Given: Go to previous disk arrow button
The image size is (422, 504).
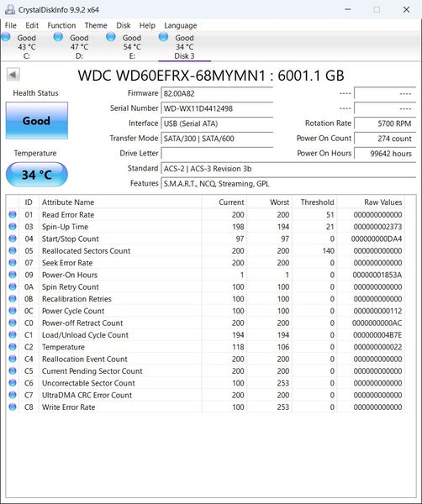Looking at the screenshot, I should 13,75.
